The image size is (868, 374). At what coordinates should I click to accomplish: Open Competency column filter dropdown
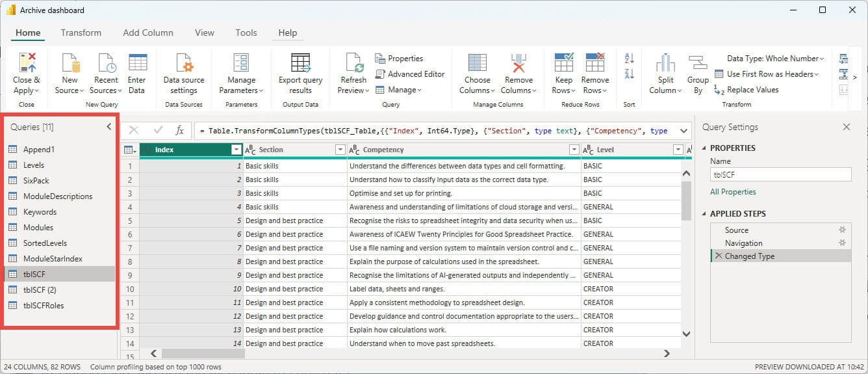pos(574,150)
